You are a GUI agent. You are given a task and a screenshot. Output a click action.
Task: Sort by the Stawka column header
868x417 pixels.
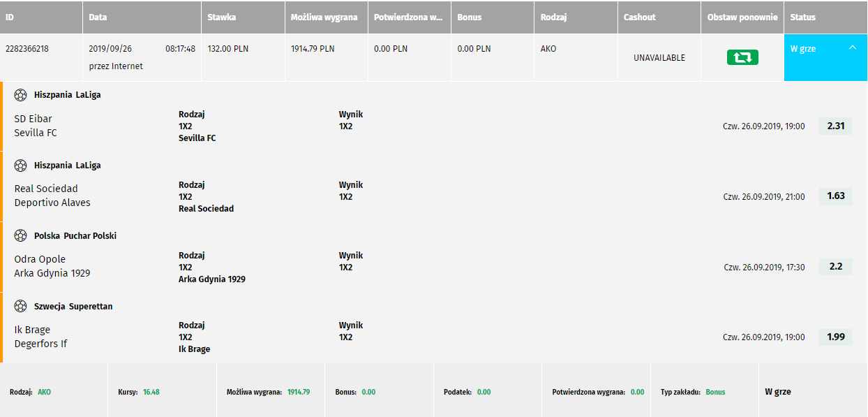[x=243, y=17]
